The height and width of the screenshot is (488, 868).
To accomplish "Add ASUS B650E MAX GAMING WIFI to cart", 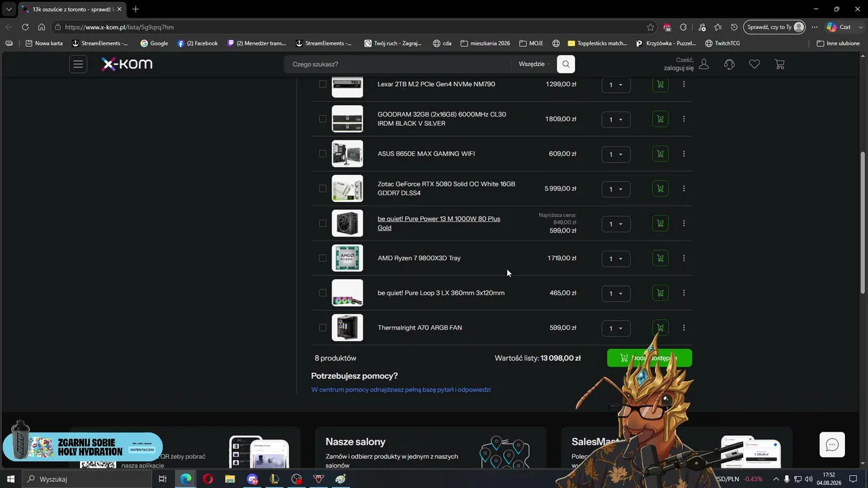I will tap(660, 154).
